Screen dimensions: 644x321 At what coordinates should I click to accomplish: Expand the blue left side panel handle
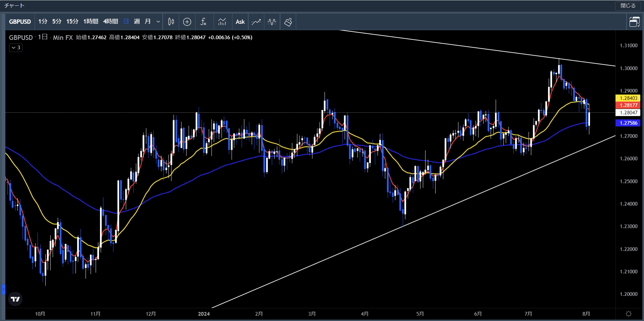3,289
